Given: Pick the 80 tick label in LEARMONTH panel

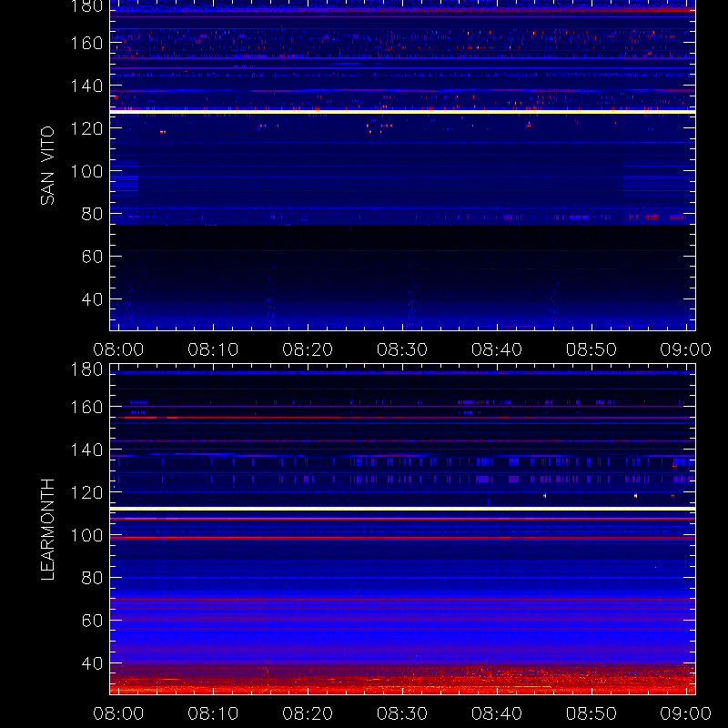Looking at the screenshot, I should [92, 578].
